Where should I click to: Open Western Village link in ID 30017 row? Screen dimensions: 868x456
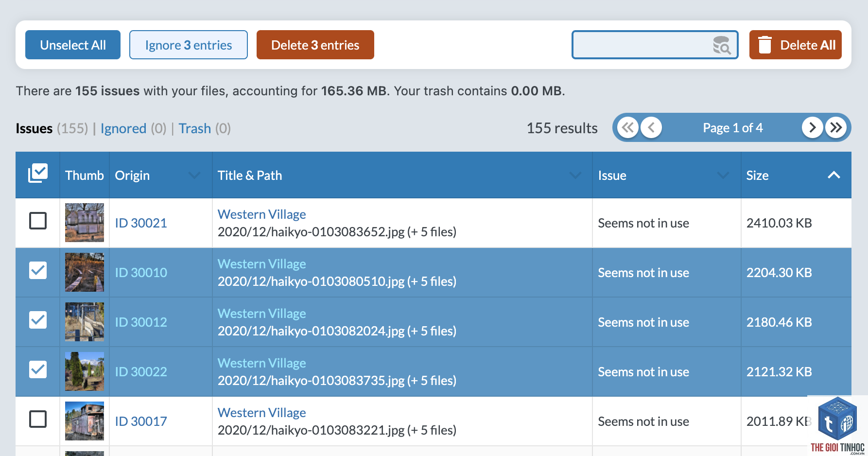pyautogui.click(x=262, y=413)
